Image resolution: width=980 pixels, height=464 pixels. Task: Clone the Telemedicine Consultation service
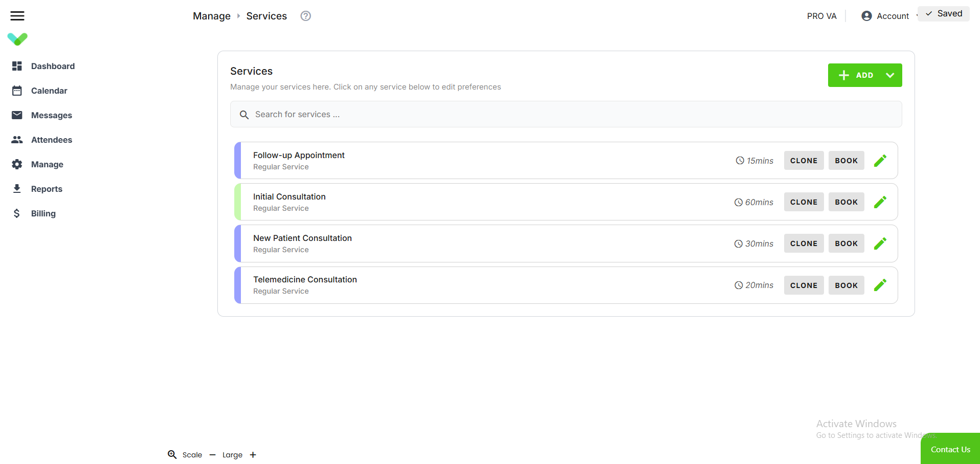(x=804, y=285)
